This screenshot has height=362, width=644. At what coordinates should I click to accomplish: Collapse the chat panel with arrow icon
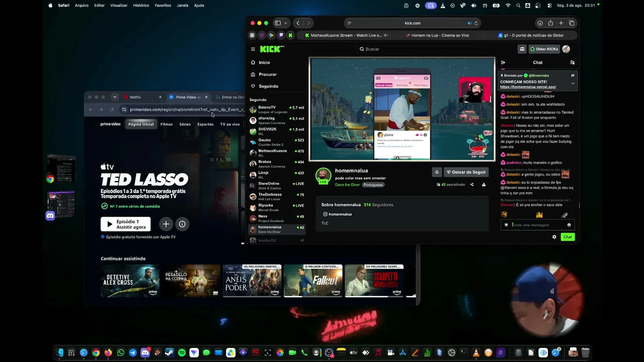[503, 62]
